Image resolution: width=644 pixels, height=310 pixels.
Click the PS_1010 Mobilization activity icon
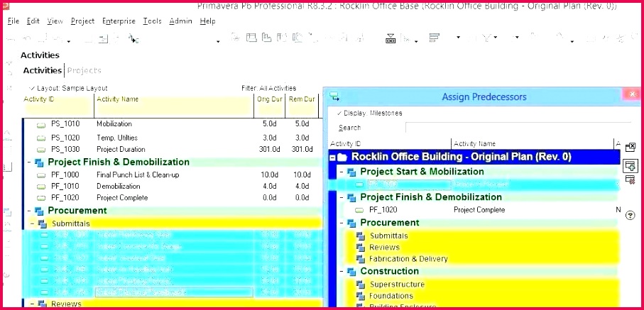tap(41, 124)
